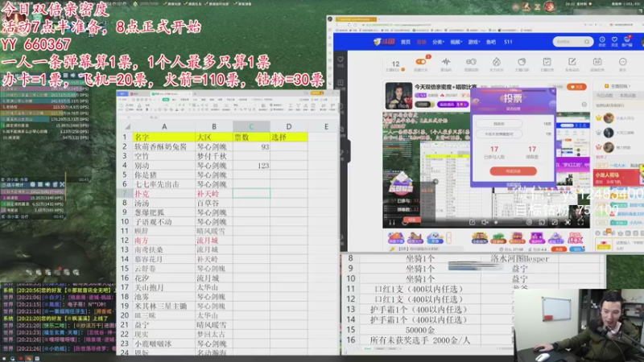The image size is (644, 362).
Task: Select column A header in spreadsheet
Action: [164, 126]
